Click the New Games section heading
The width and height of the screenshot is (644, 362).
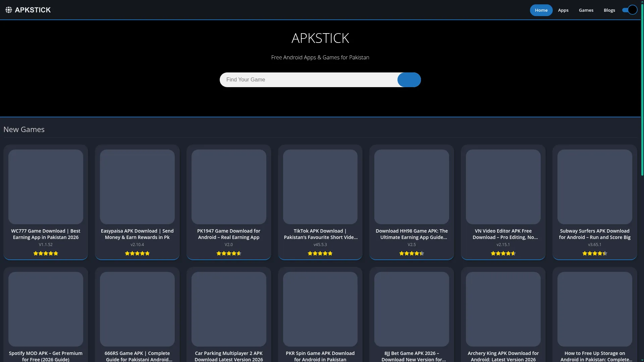coord(24,129)
